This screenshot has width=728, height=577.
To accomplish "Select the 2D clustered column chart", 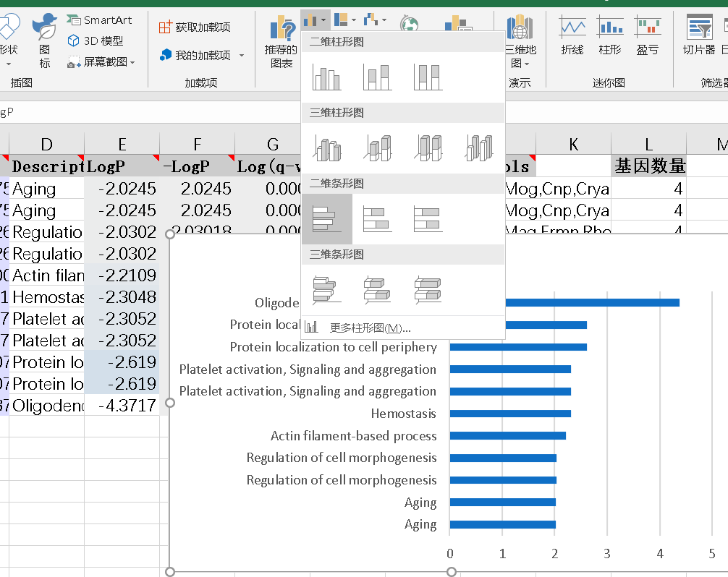I will 327,77.
